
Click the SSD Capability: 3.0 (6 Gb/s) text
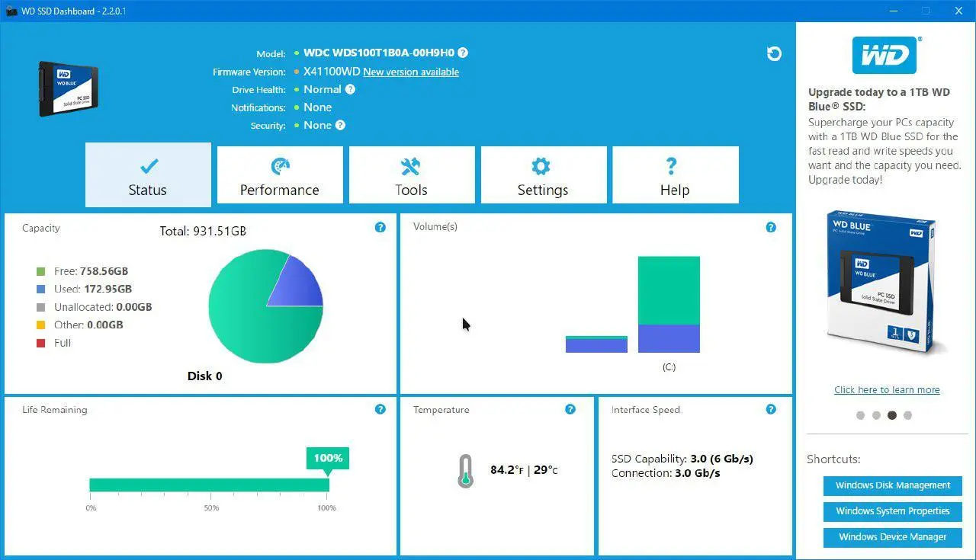682,459
